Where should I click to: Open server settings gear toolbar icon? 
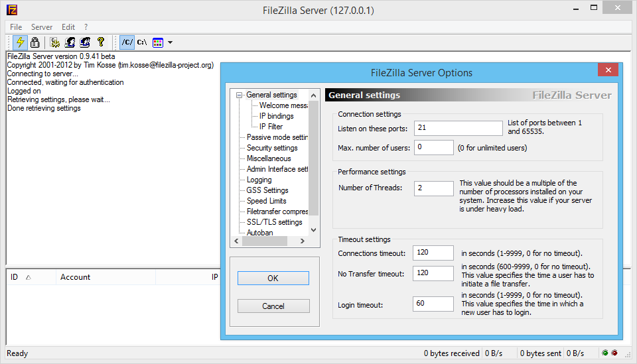tap(55, 42)
